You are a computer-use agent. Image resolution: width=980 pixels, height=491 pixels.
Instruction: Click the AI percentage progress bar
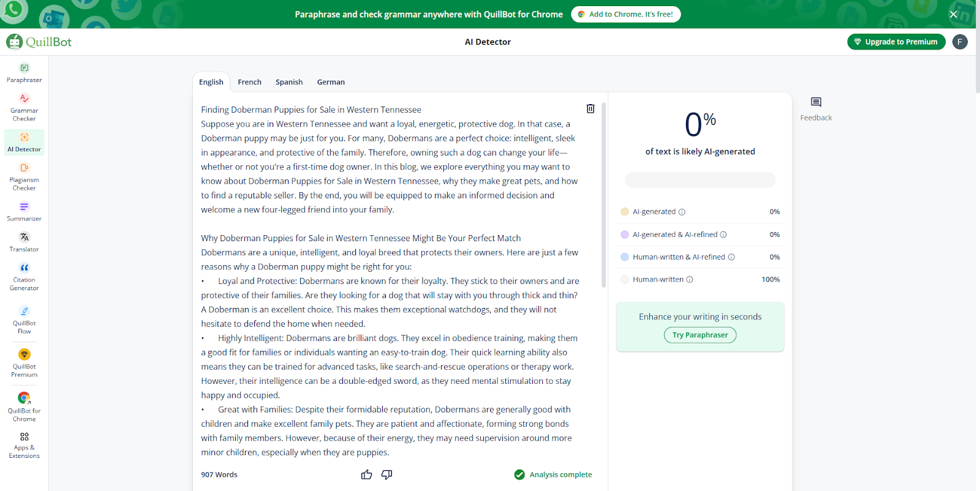point(700,180)
